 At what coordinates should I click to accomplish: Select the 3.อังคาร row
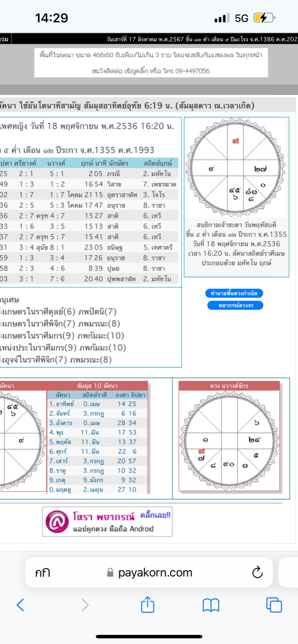(x=97, y=423)
